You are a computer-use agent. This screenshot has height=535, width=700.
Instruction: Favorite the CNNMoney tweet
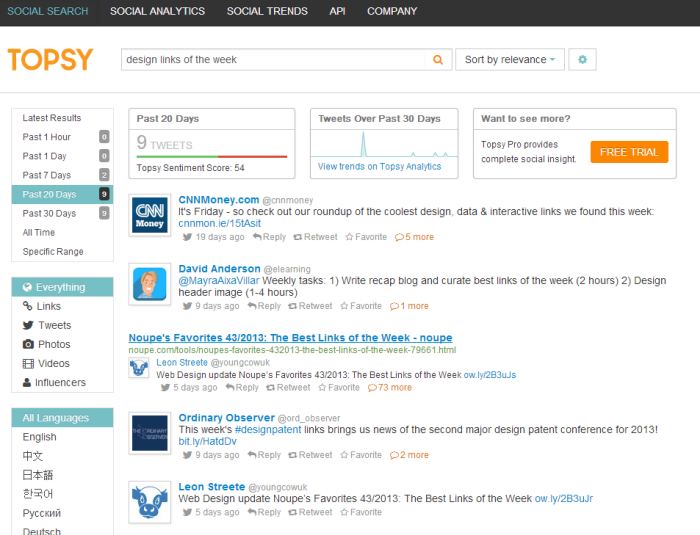point(366,237)
